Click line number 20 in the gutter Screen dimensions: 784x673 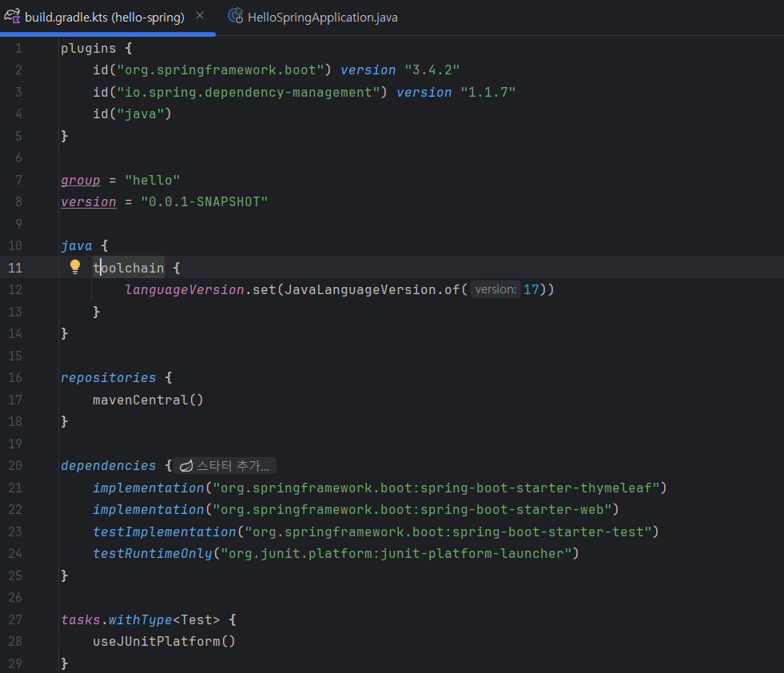pos(15,466)
